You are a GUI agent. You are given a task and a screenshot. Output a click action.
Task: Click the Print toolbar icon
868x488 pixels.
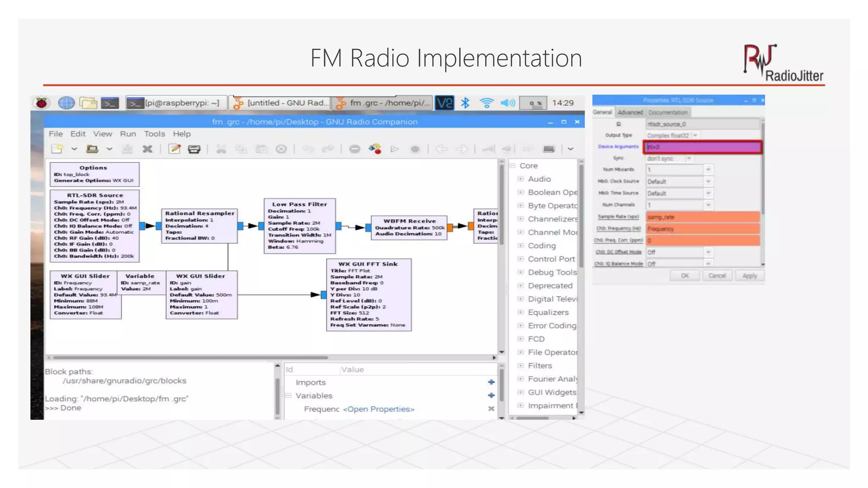194,149
